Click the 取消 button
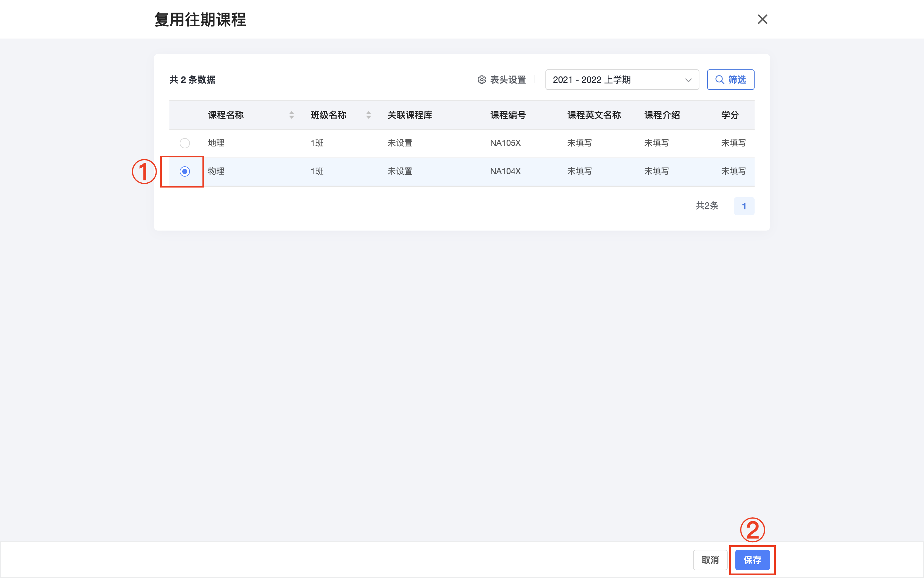The height and width of the screenshot is (578, 924). click(x=710, y=560)
